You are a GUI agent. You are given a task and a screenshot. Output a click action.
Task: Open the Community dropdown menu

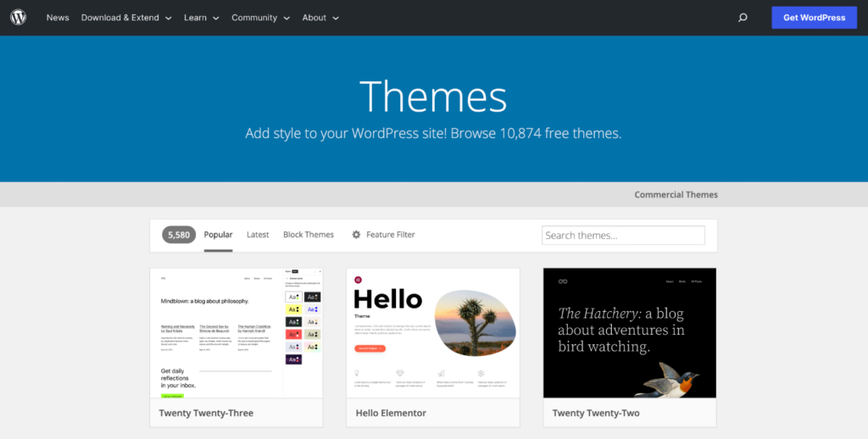pyautogui.click(x=260, y=18)
